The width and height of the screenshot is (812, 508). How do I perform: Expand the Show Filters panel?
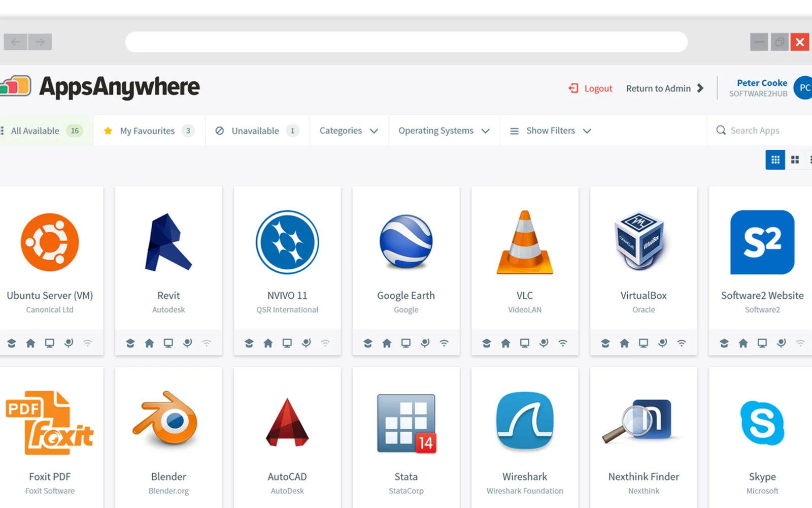point(550,131)
